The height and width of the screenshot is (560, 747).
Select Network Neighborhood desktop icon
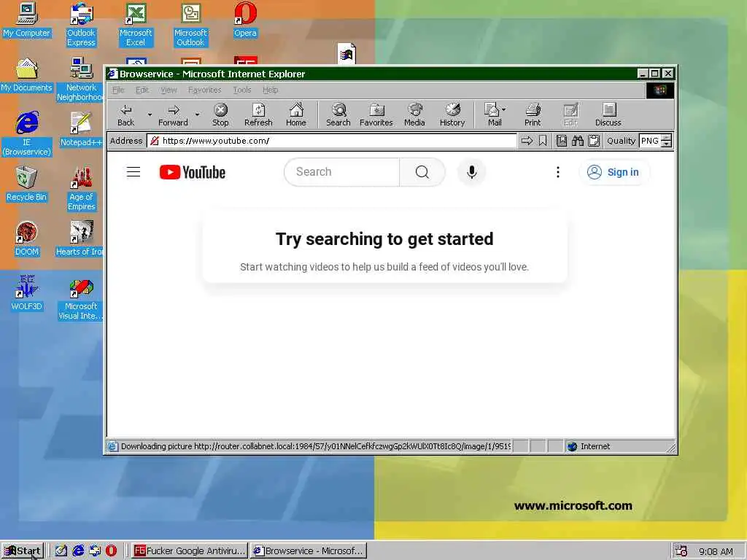pos(80,79)
